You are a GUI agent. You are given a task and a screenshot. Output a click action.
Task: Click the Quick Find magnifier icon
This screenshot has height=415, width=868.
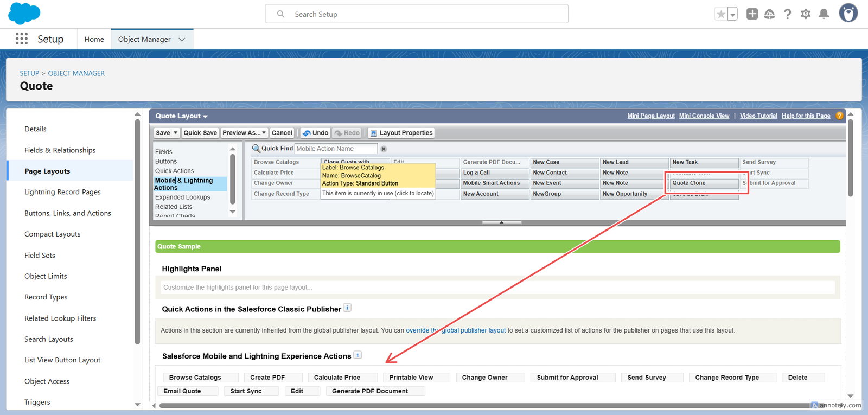point(256,148)
